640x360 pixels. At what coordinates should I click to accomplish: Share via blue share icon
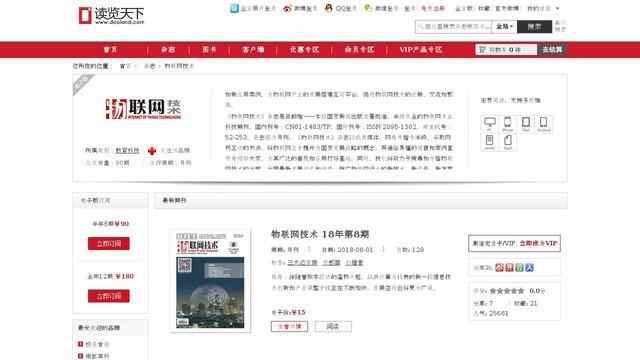coord(529,268)
